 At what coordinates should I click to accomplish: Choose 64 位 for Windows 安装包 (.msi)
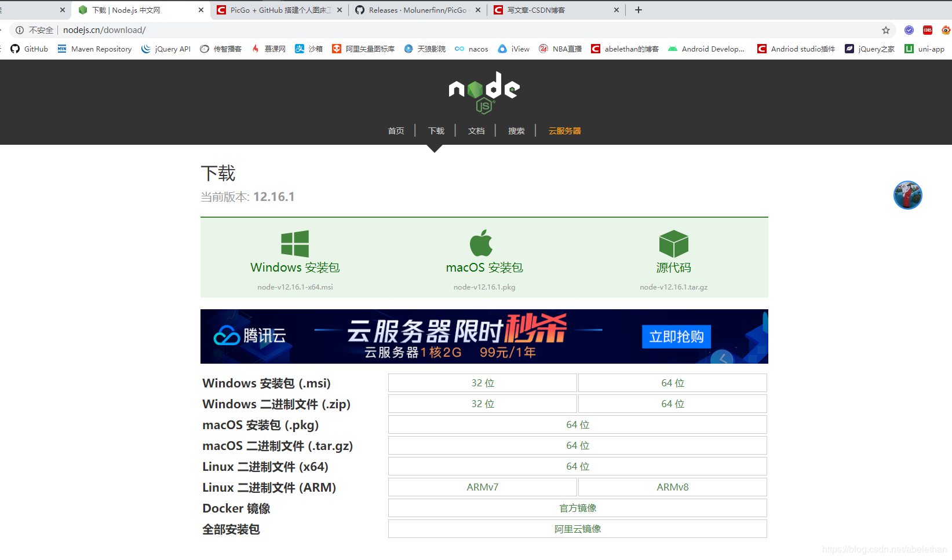[673, 383]
